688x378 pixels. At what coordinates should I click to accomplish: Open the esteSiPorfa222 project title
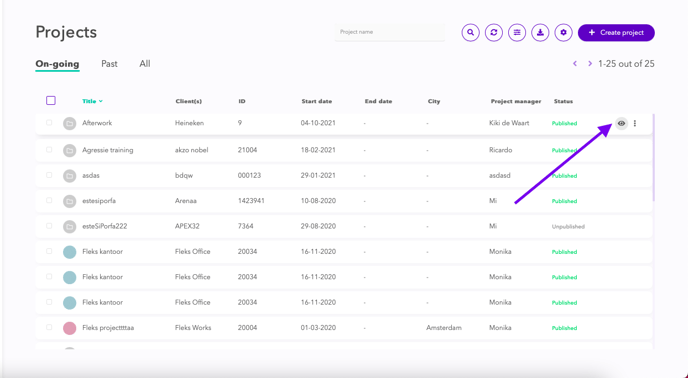104,226
